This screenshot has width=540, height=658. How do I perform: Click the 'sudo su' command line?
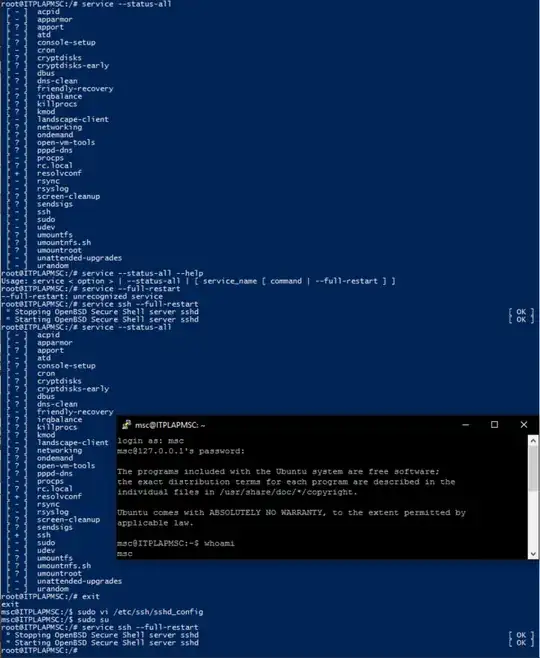tap(93, 620)
